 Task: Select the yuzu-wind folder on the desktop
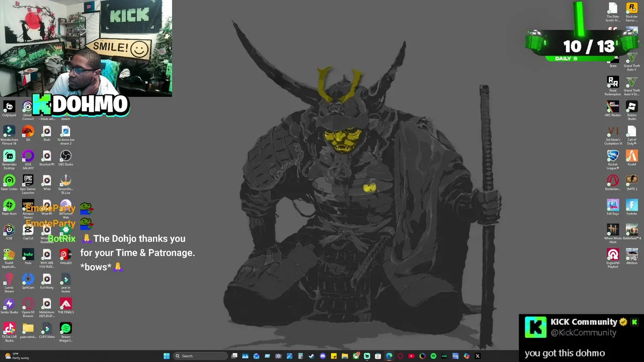[x=28, y=331]
